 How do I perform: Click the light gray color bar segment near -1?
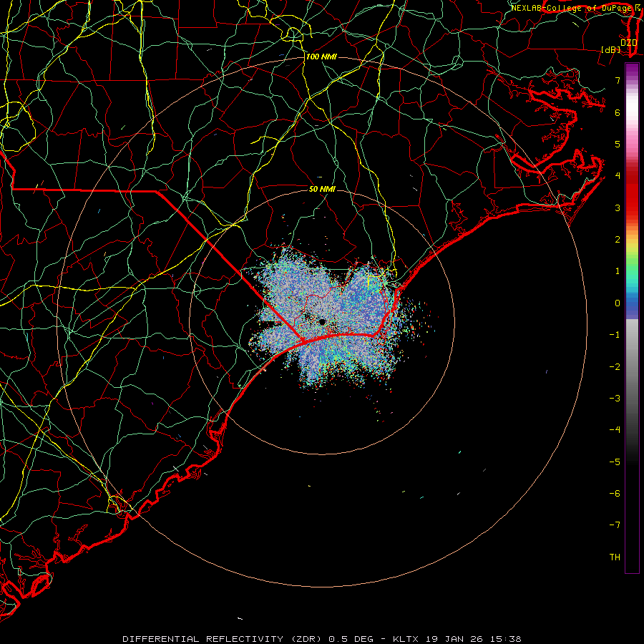tap(632, 335)
